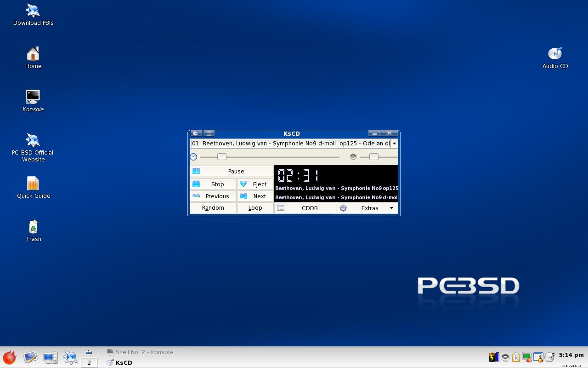The image size is (588, 368).
Task: Click the battery lightning icon in system tray
Action: click(494, 357)
